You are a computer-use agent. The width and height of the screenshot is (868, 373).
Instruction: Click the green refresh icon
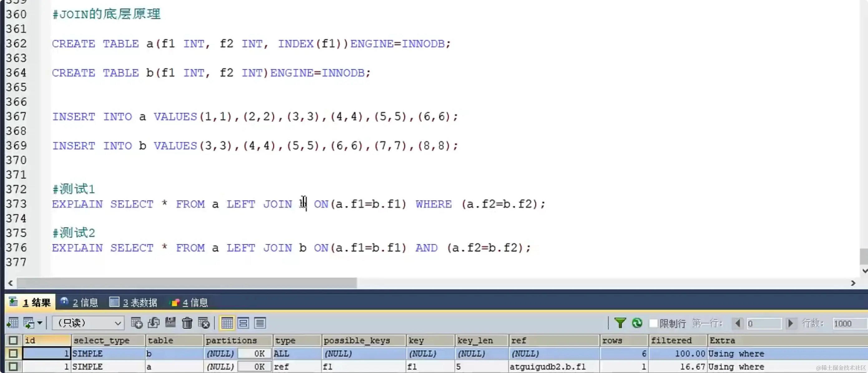pyautogui.click(x=637, y=323)
